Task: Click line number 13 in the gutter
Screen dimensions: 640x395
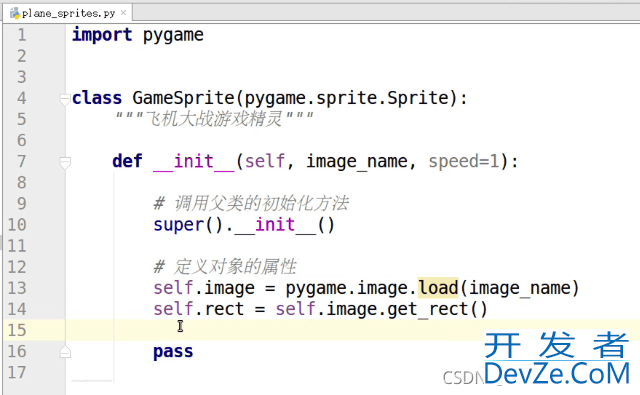Action: coord(17,288)
